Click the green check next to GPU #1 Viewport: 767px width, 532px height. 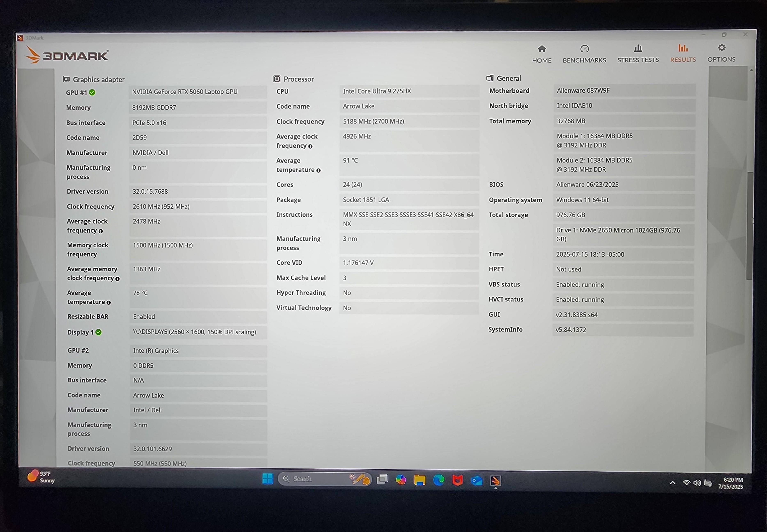[92, 93]
